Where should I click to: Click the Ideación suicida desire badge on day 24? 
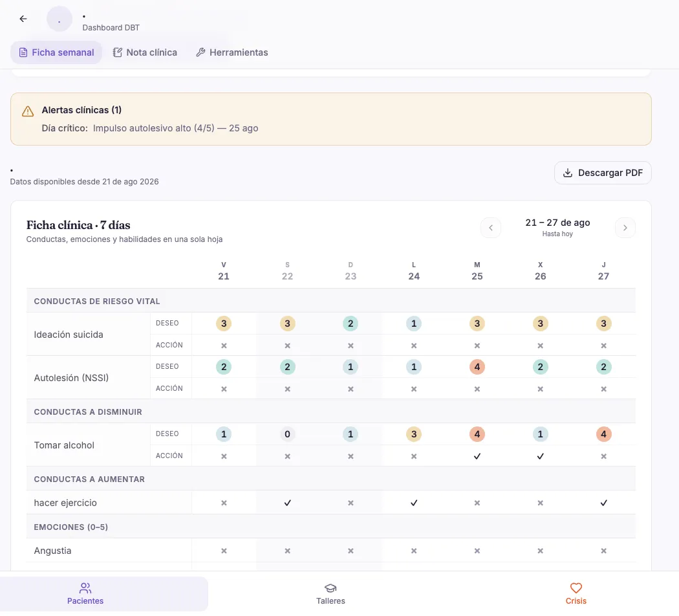coord(414,324)
